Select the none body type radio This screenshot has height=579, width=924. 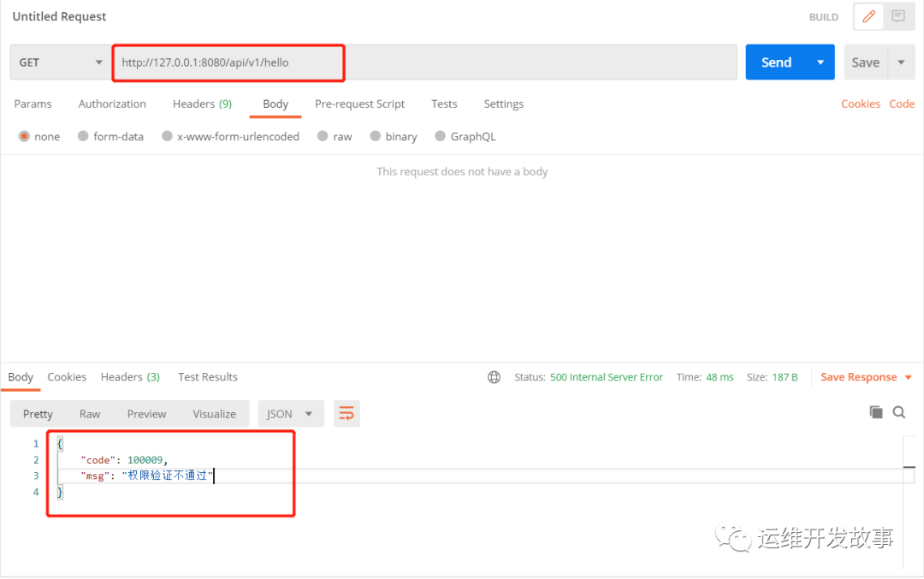coord(24,136)
